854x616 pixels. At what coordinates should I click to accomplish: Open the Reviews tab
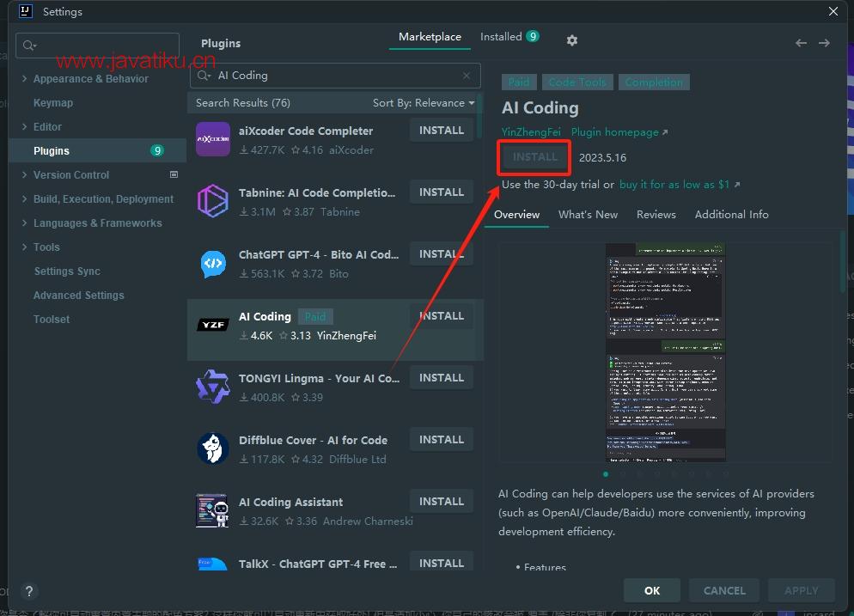pos(656,215)
